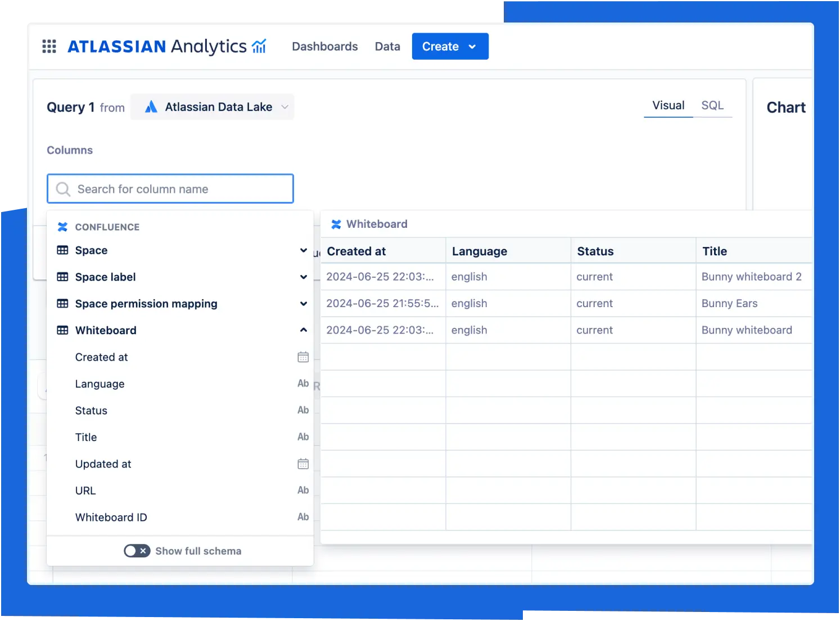Click the Status preview column header
The height and width of the screenshot is (621, 840).
633,251
